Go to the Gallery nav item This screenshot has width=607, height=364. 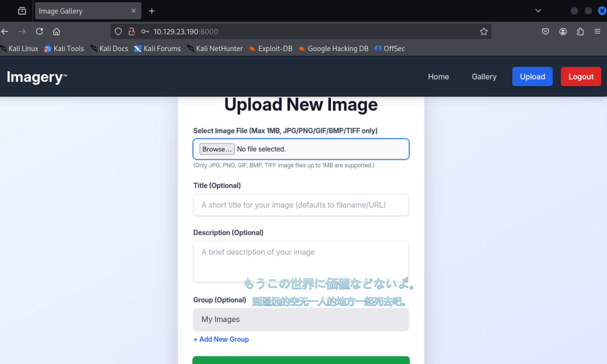coord(484,77)
